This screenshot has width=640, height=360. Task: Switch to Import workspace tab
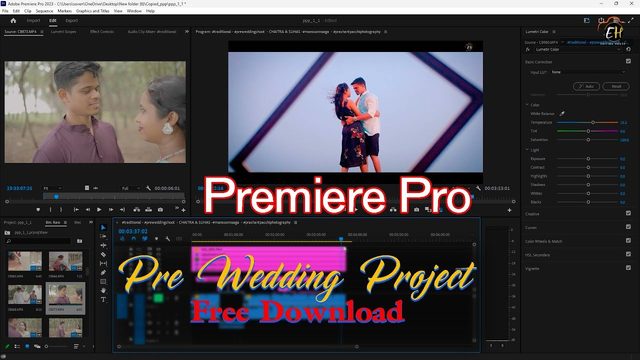coord(33,20)
